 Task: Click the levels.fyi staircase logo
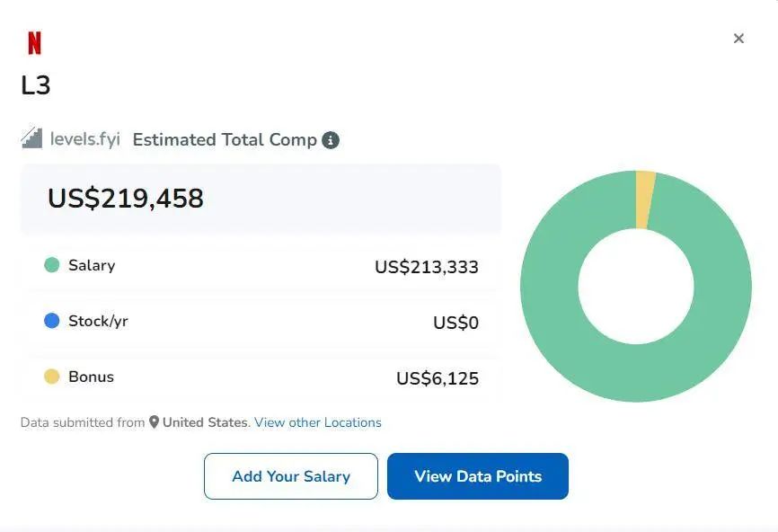[x=32, y=138]
